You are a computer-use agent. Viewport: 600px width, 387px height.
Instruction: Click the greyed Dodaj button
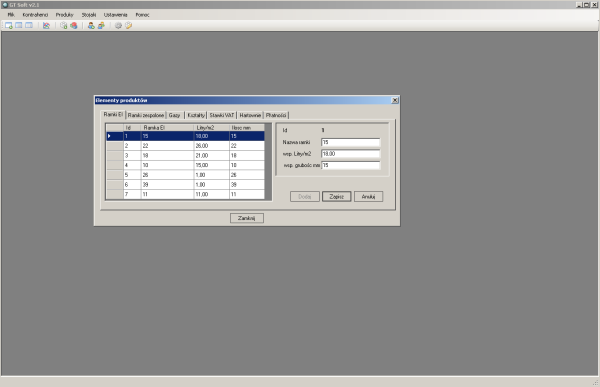pos(305,197)
